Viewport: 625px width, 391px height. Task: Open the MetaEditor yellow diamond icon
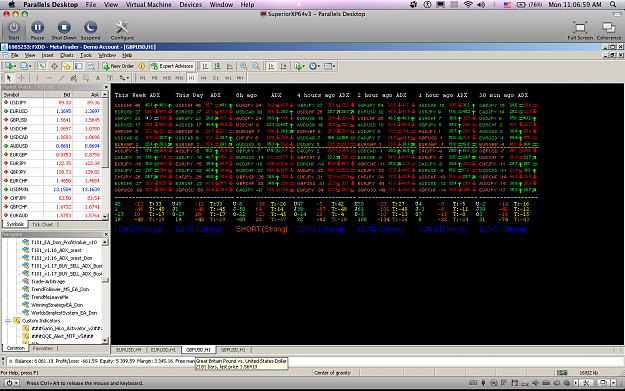142,66
